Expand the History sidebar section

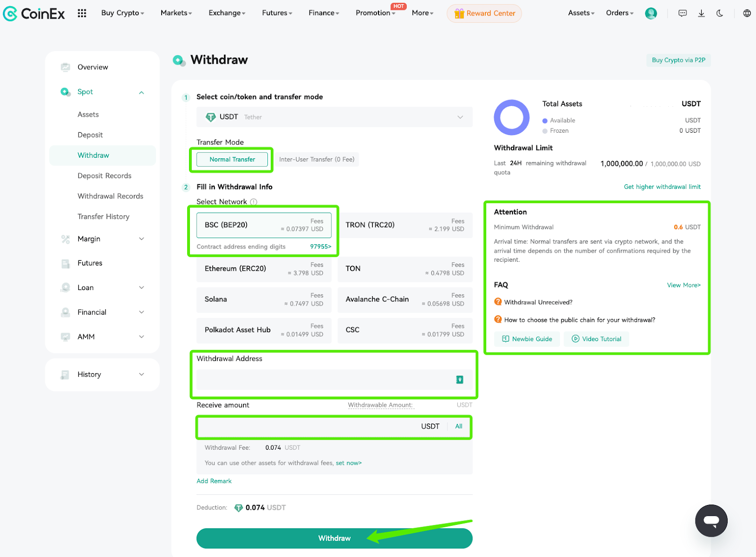click(141, 375)
